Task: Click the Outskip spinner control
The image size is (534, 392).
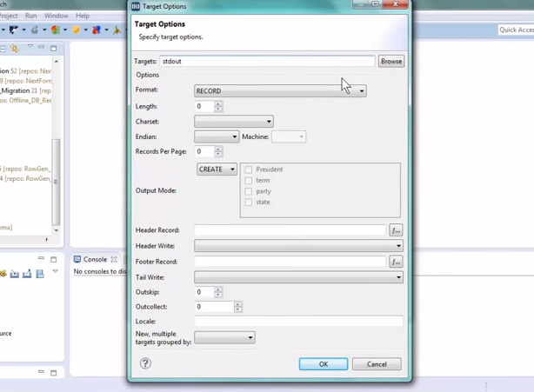Action: coord(208,292)
